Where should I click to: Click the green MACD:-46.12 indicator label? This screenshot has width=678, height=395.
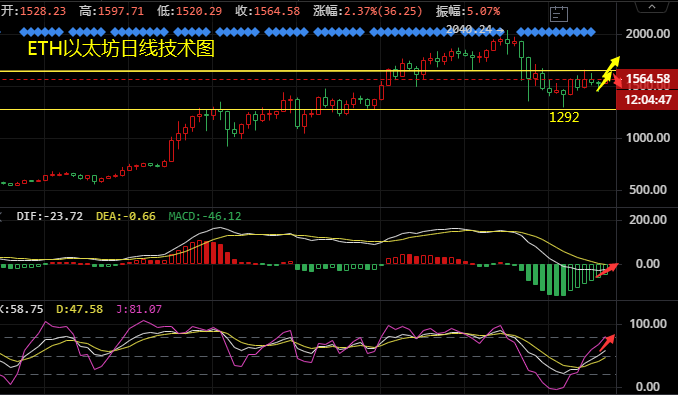pos(205,216)
